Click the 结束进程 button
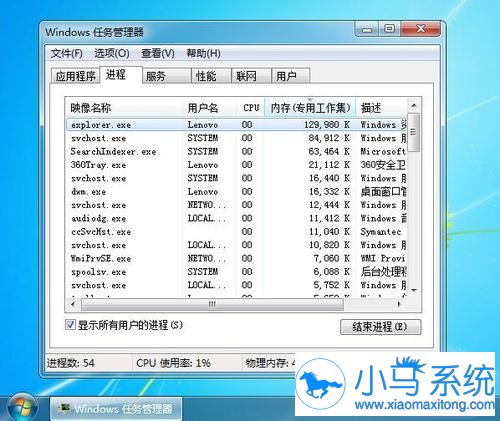Screen dimensions: 500x421 (x=380, y=327)
